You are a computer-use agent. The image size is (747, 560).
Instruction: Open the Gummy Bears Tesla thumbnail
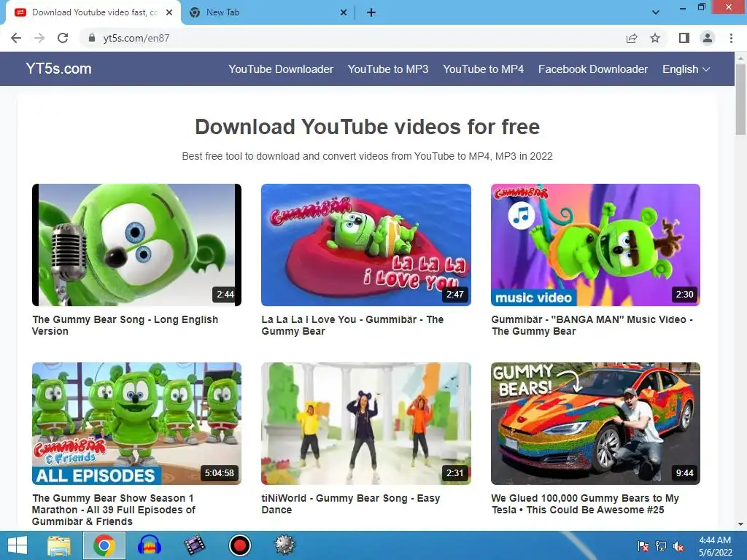coord(595,424)
